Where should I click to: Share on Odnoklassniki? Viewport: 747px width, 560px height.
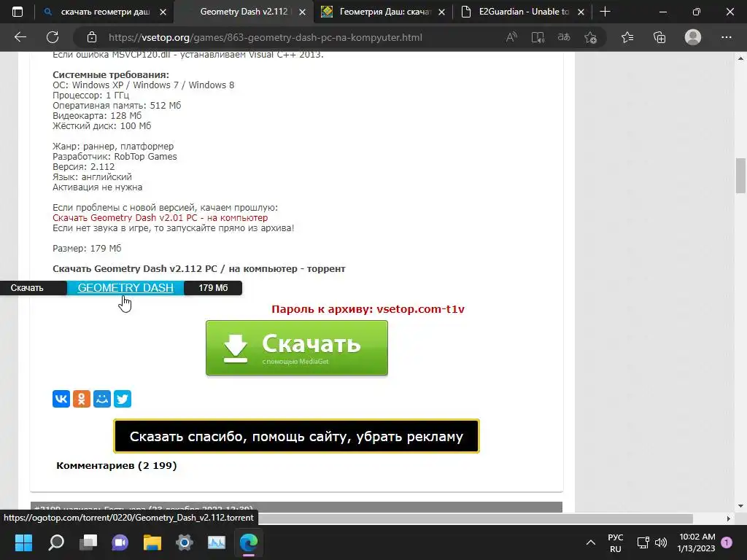(82, 399)
